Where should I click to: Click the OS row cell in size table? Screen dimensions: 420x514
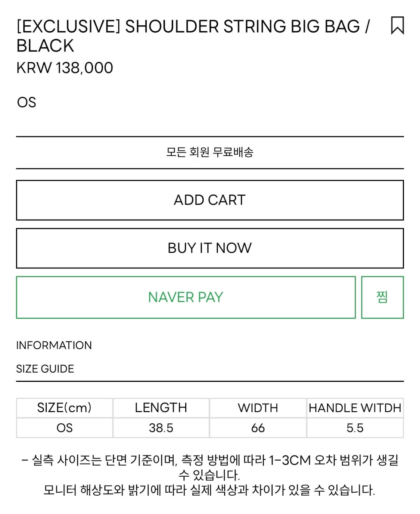pos(64,428)
